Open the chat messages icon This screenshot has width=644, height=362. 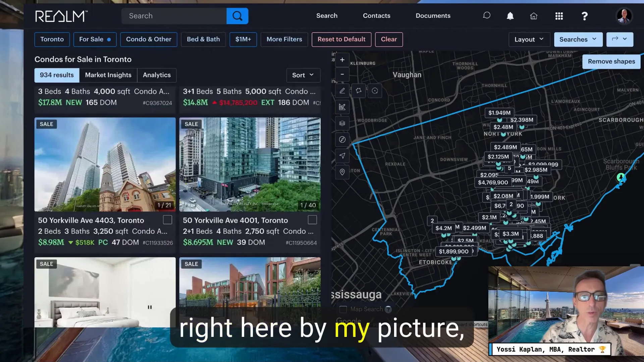[486, 15]
